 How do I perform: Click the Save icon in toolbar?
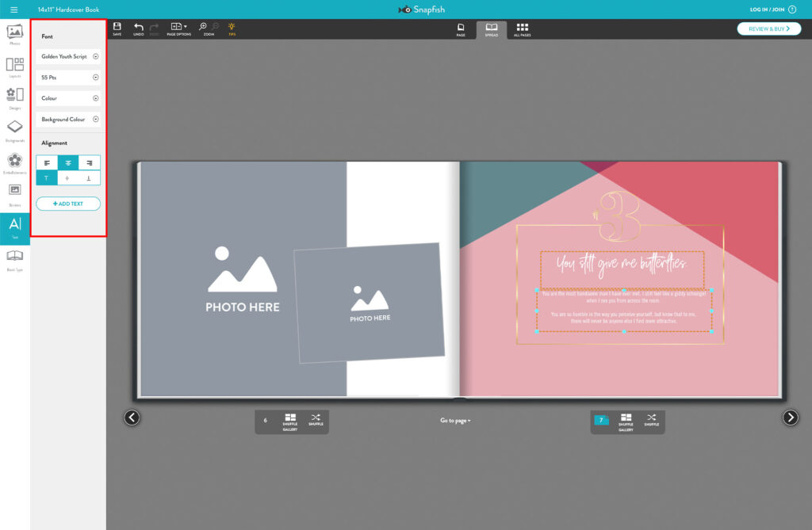117,29
